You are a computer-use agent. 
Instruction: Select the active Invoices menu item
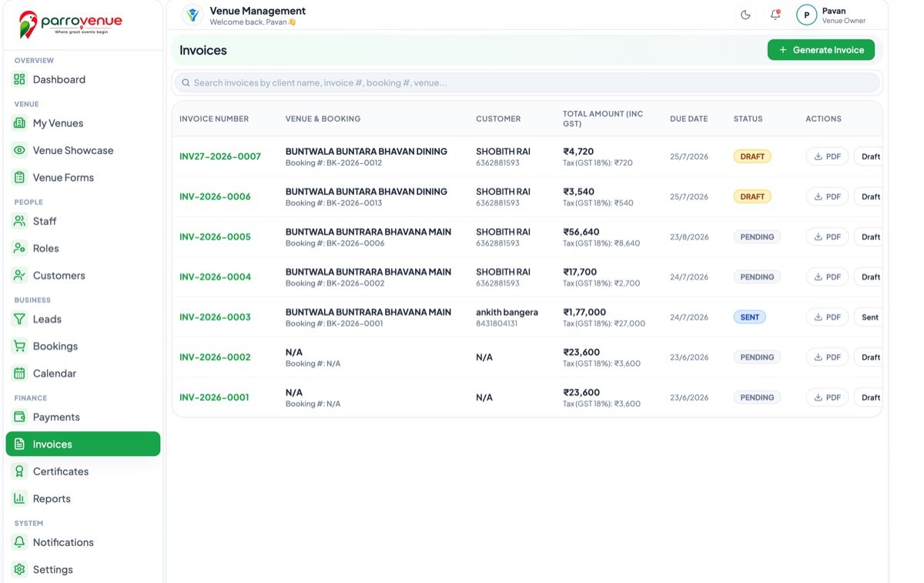pyautogui.click(x=83, y=444)
